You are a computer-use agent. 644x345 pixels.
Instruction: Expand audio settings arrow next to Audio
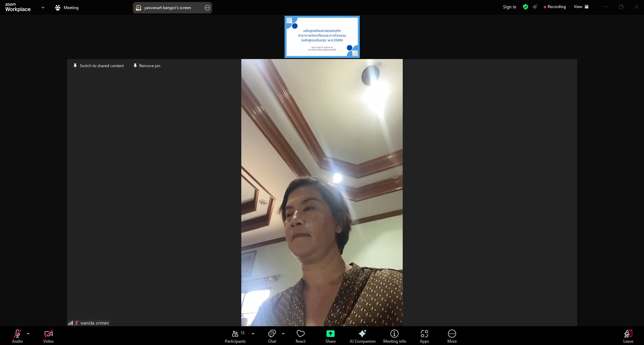click(28, 334)
